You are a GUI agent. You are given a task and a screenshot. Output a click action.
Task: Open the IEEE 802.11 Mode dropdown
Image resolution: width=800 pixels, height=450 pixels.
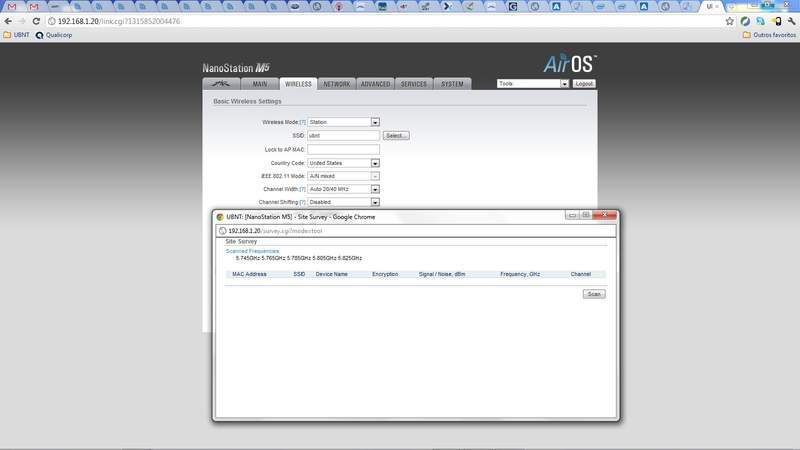tap(343, 176)
